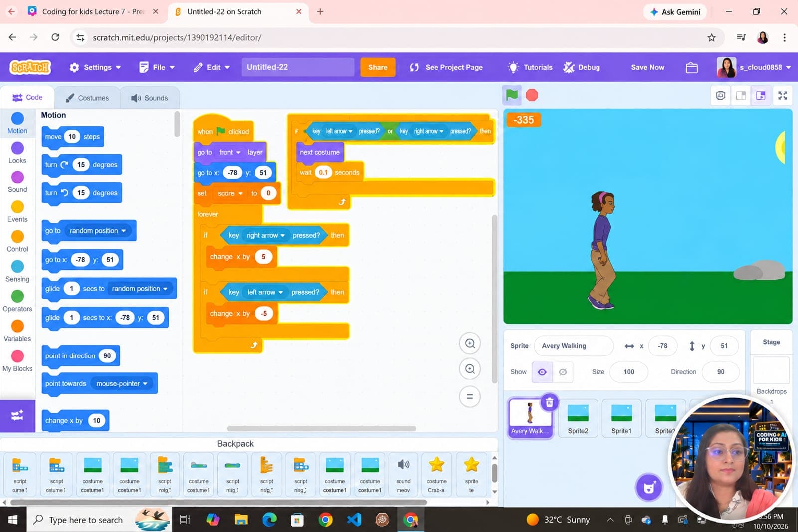Zoom out the code workspace
Screen dimensions: 798x532
[470, 369]
